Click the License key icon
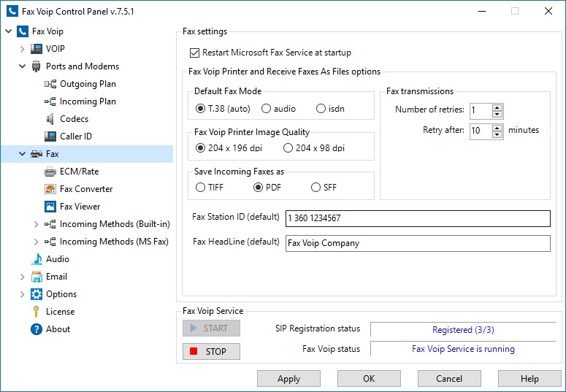The width and height of the screenshot is (566, 392). click(37, 312)
